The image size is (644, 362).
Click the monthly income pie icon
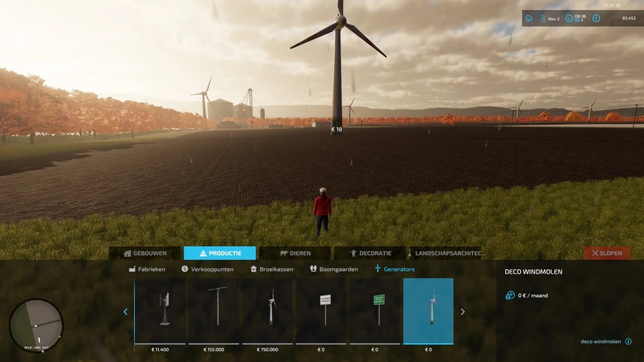pyautogui.click(x=510, y=295)
